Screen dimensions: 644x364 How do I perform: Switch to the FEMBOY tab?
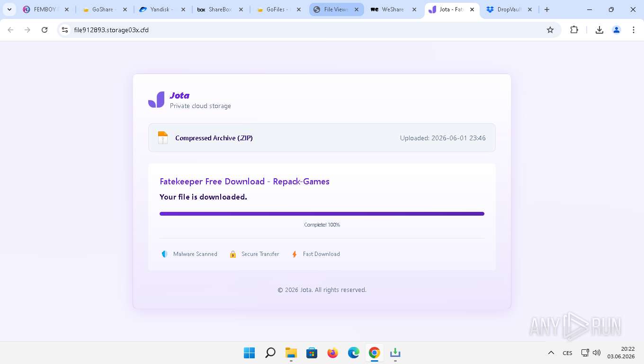45,9
